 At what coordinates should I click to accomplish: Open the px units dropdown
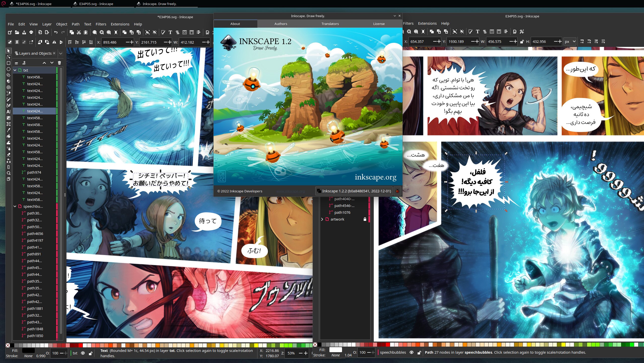(570, 42)
